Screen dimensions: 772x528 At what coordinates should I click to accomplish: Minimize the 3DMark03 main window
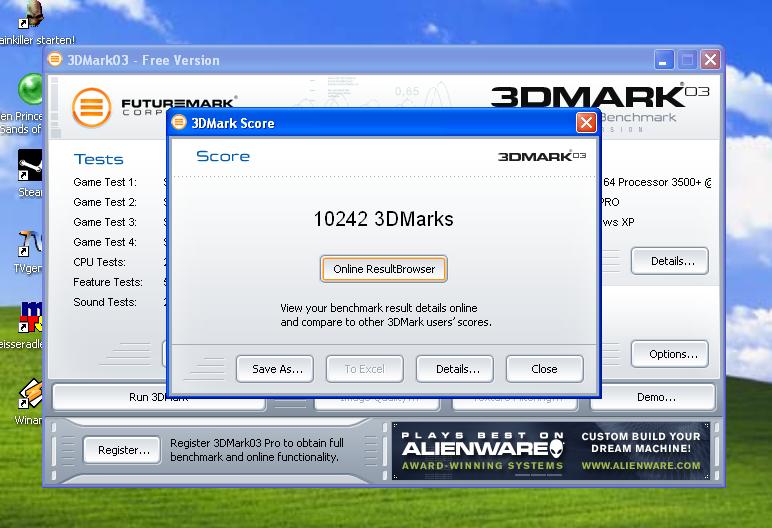click(664, 60)
